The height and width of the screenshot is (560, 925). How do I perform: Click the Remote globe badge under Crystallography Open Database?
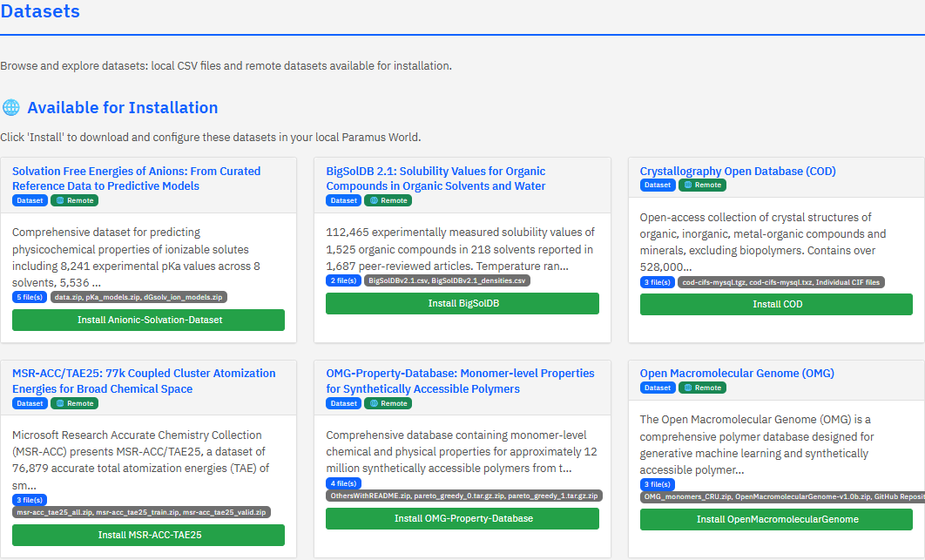coord(701,185)
